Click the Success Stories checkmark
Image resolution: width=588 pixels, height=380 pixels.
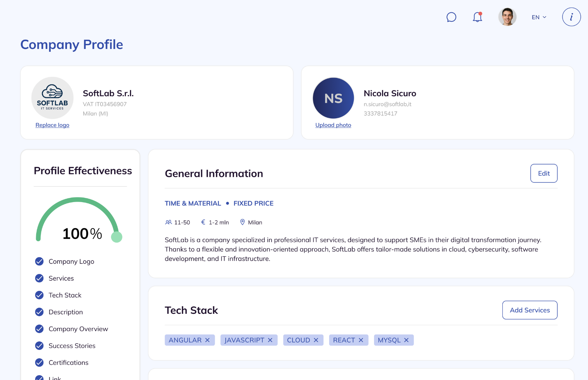[x=39, y=346]
